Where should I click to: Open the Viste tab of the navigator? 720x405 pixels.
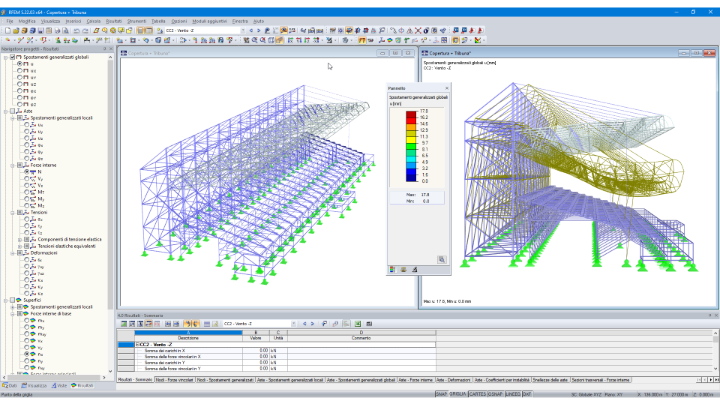[x=59, y=386]
